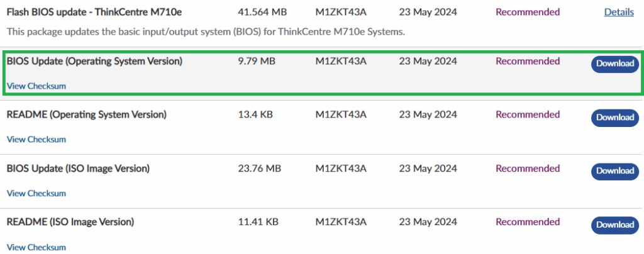Download BIOS Update (Operating System Version)
The height and width of the screenshot is (254, 644).
pyautogui.click(x=614, y=63)
